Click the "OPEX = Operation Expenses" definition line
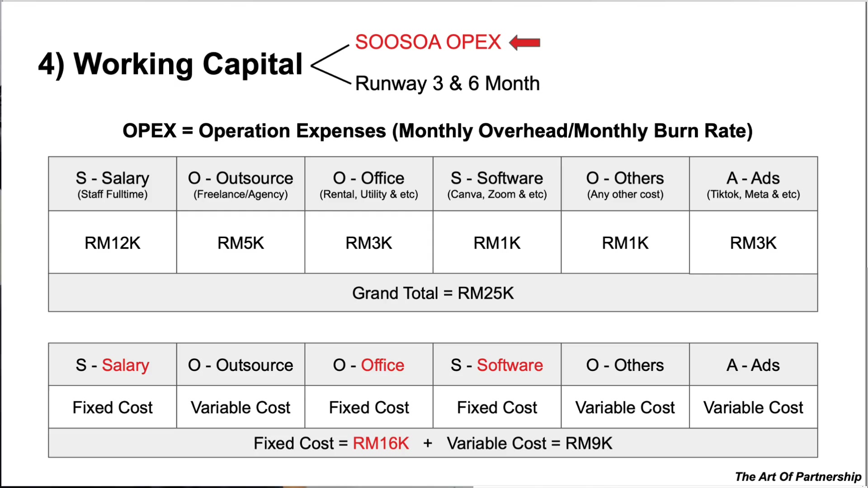868x488 pixels. 437,131
